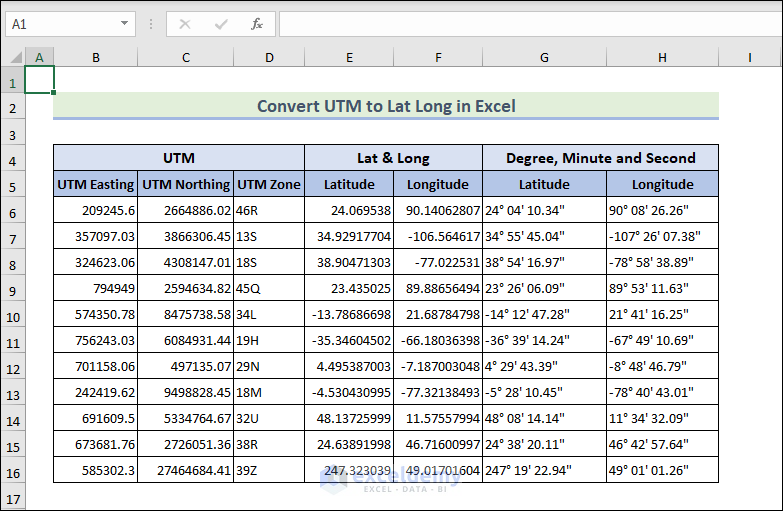Click the UTM Zone header cell
Image resolution: width=783 pixels, height=511 pixels.
click(269, 184)
